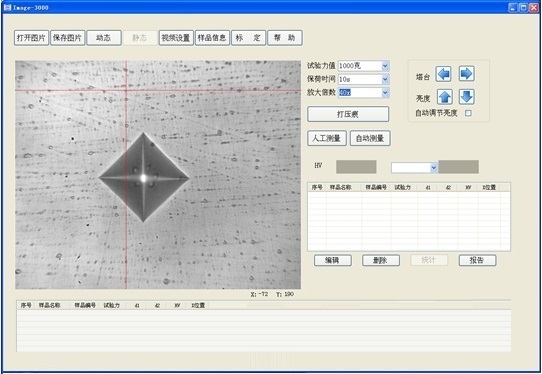Click the 打开图片 toolbar button
The width and height of the screenshot is (542, 374).
click(x=31, y=38)
